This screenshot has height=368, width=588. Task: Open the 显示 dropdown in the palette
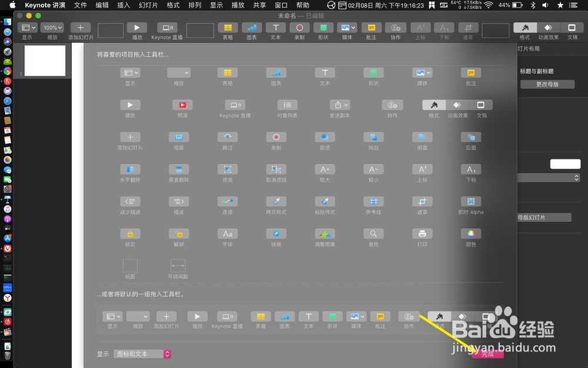(130, 73)
